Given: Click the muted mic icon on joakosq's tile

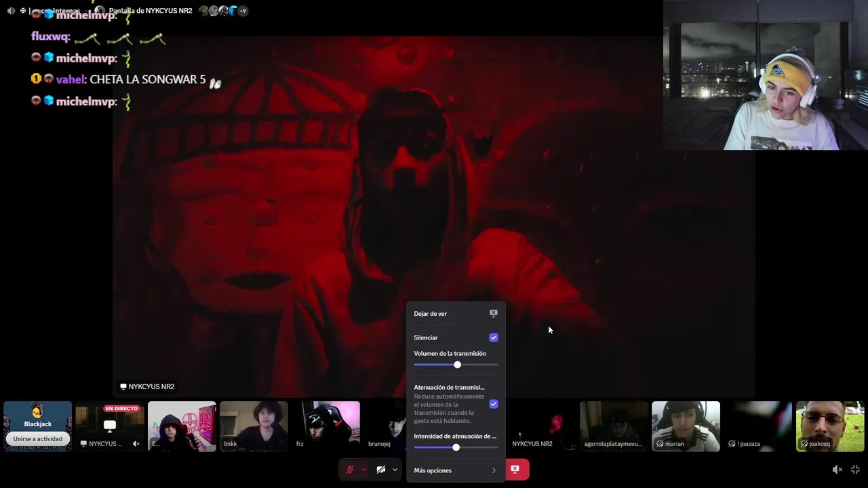Looking at the screenshot, I should tap(804, 444).
